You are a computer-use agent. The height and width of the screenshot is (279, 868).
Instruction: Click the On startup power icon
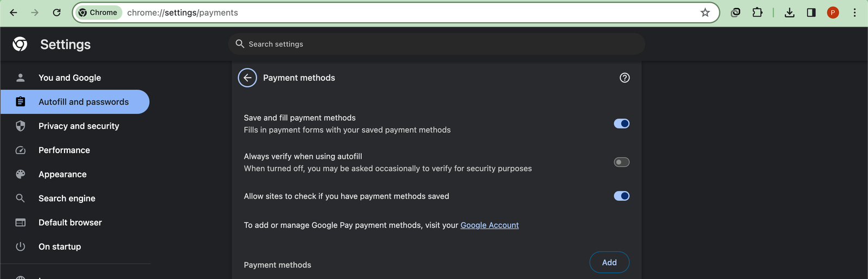[21, 246]
